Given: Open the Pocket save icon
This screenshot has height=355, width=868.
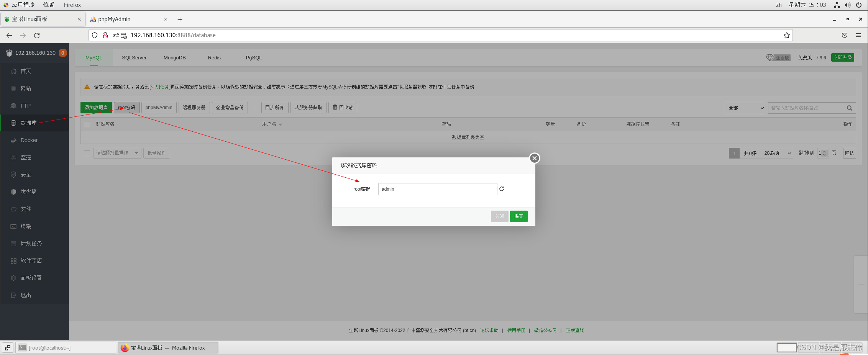Looking at the screenshot, I should click(x=845, y=35).
